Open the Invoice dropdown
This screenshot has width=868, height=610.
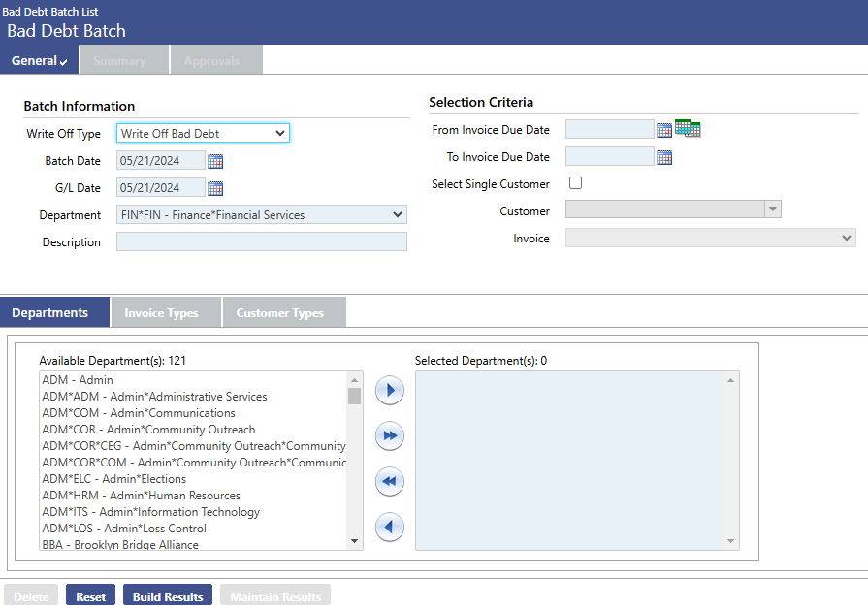tap(711, 238)
